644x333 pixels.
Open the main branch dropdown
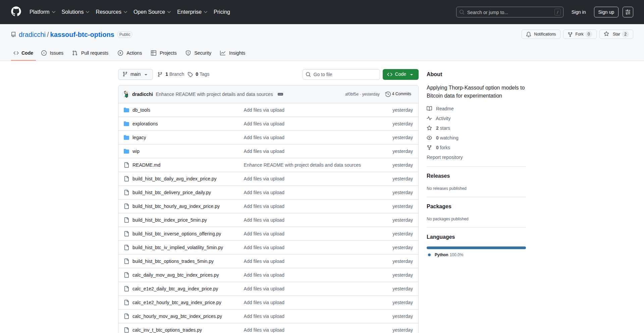135,74
